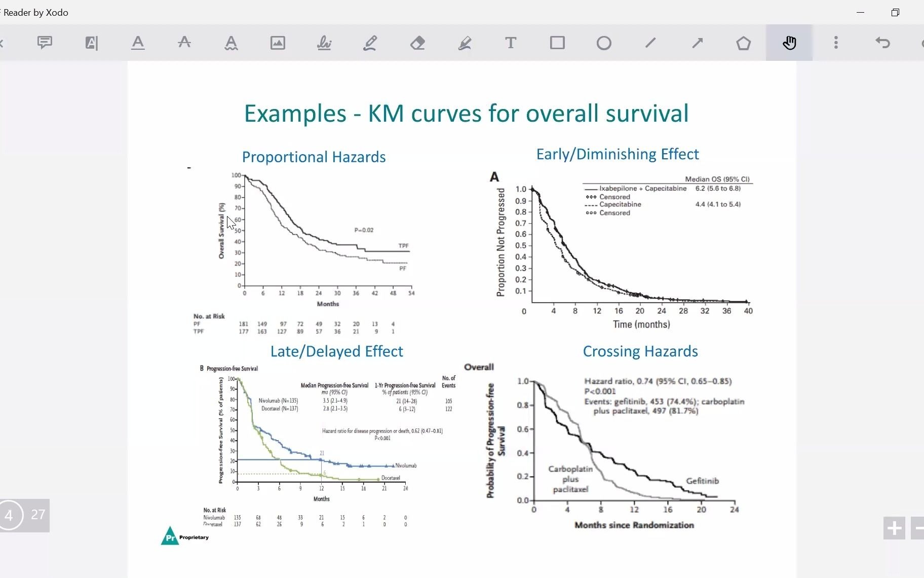Undo the last annotation
Image resolution: width=924 pixels, height=578 pixels.
[882, 43]
